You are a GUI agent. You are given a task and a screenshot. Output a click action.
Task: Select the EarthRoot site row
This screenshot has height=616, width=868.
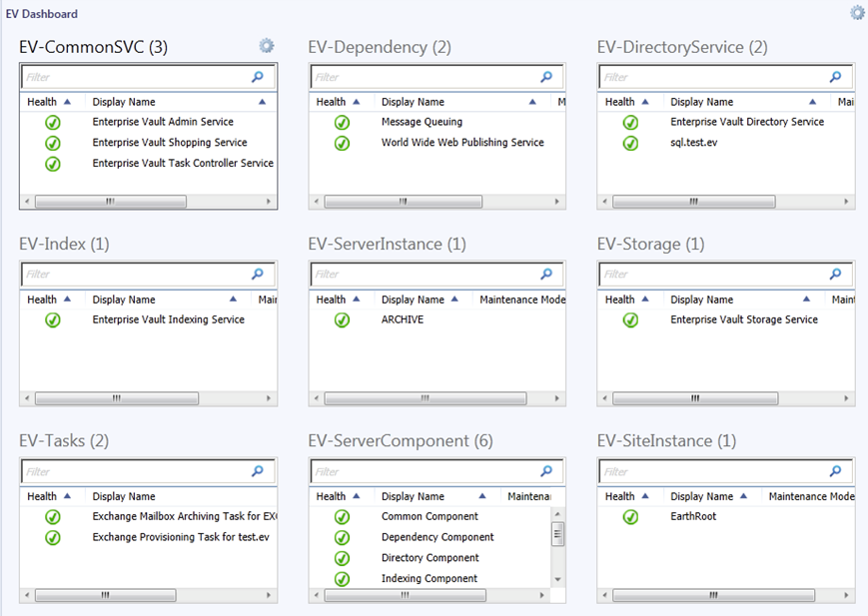pos(726,516)
